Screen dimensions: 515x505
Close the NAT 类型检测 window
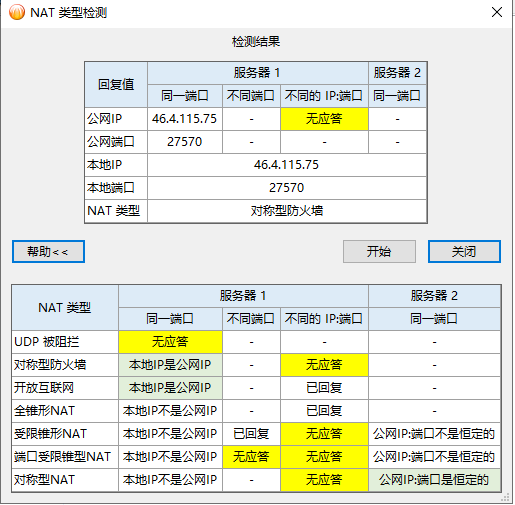(497, 12)
